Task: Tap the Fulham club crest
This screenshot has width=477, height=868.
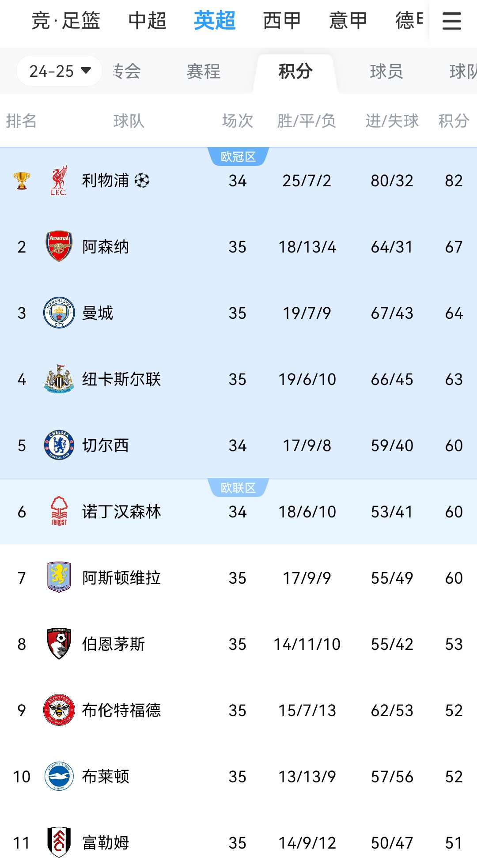Action: (59, 842)
